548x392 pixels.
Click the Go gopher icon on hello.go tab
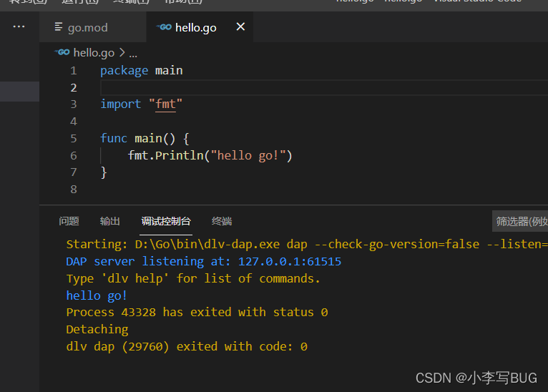click(x=164, y=27)
